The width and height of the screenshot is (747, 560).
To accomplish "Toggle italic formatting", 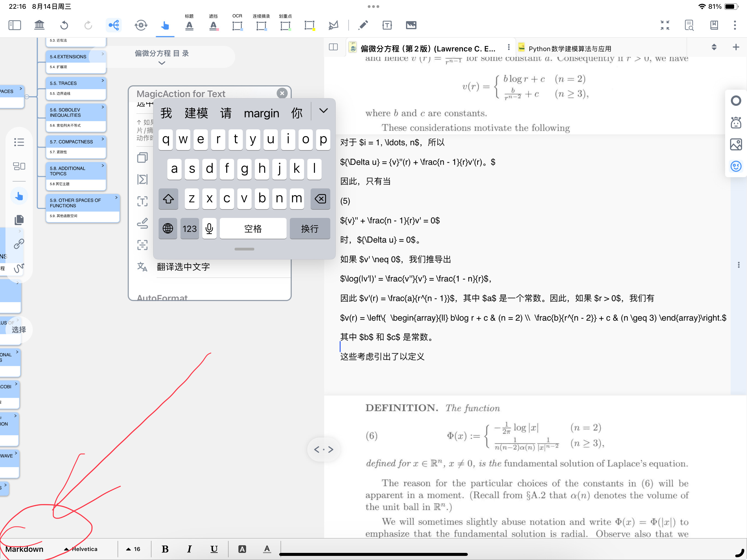I will coord(189,549).
